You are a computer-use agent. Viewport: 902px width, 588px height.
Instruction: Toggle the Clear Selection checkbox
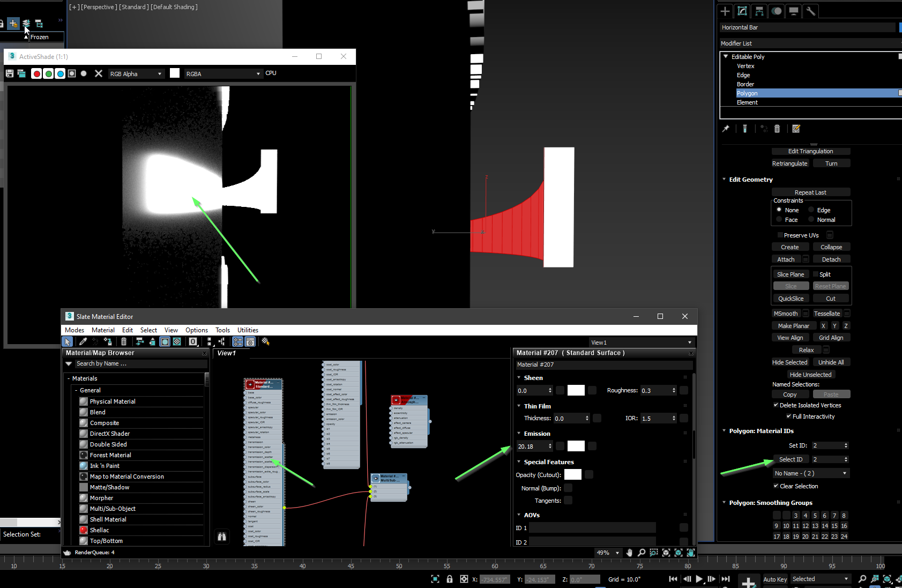click(x=776, y=486)
